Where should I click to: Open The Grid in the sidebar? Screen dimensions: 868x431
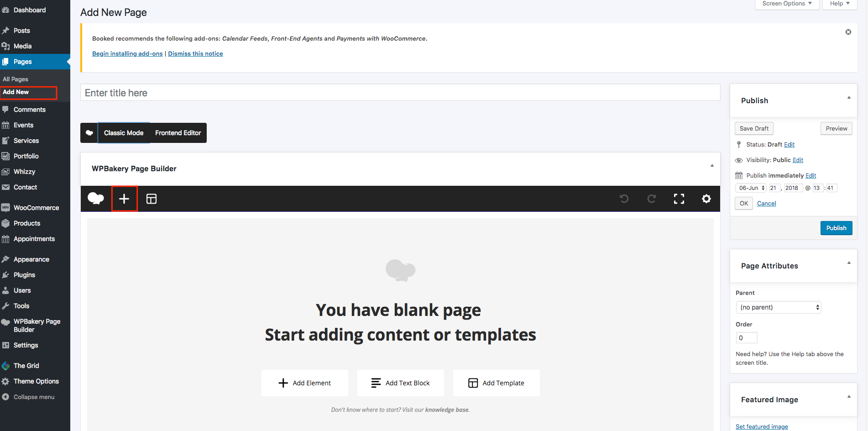[x=26, y=366]
